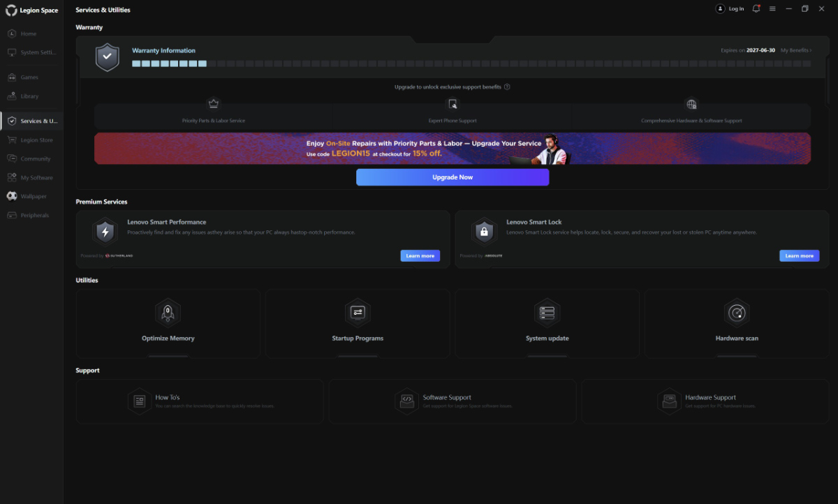The image size is (838, 504).
Task: Open System Settings monitor icon in sidebar
Action: point(12,52)
